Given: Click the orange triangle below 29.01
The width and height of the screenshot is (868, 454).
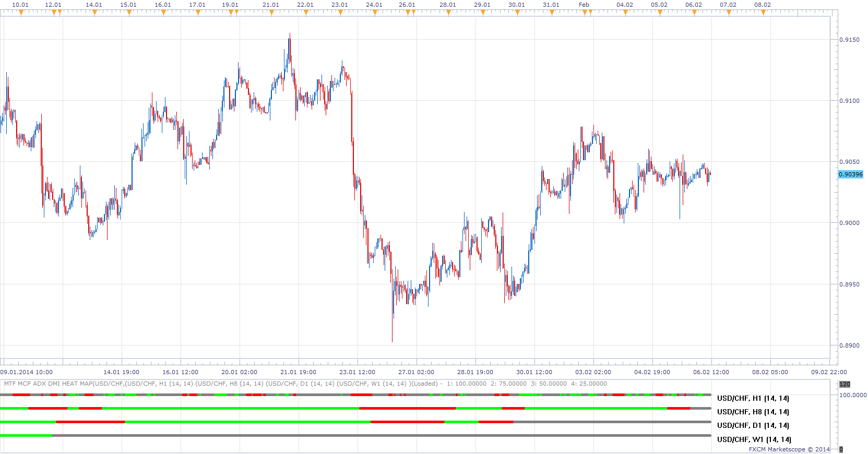Looking at the screenshot, I should tap(483, 13).
